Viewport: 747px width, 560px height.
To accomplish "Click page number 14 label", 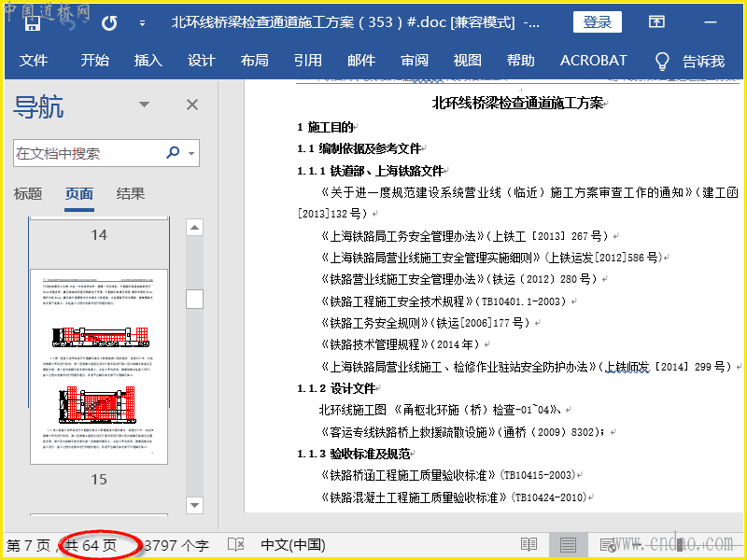I will (x=99, y=235).
